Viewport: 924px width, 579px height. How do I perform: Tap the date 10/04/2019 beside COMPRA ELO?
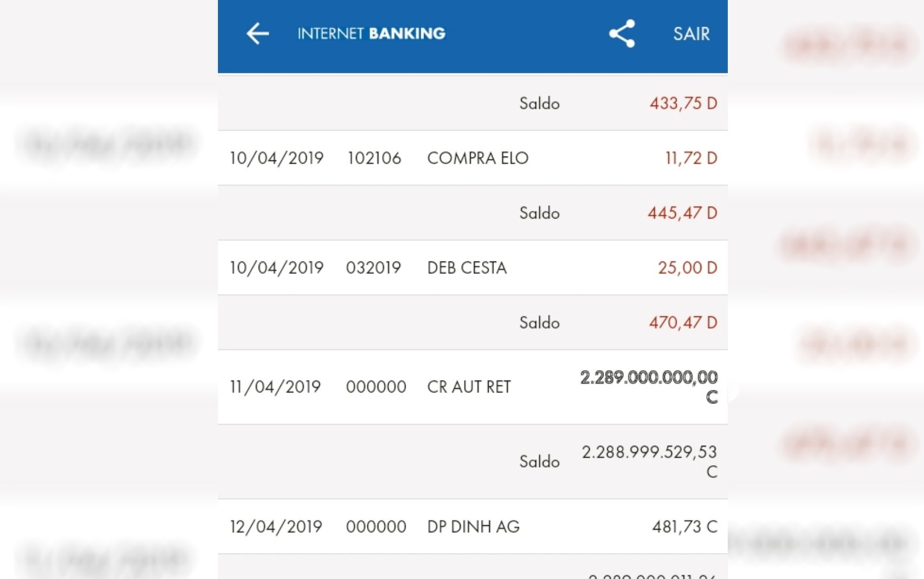pos(275,158)
